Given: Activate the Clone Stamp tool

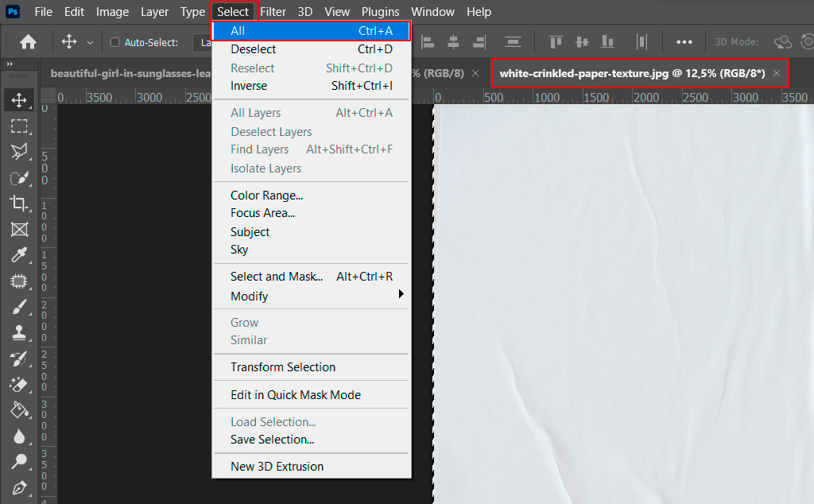Looking at the screenshot, I should (19, 332).
